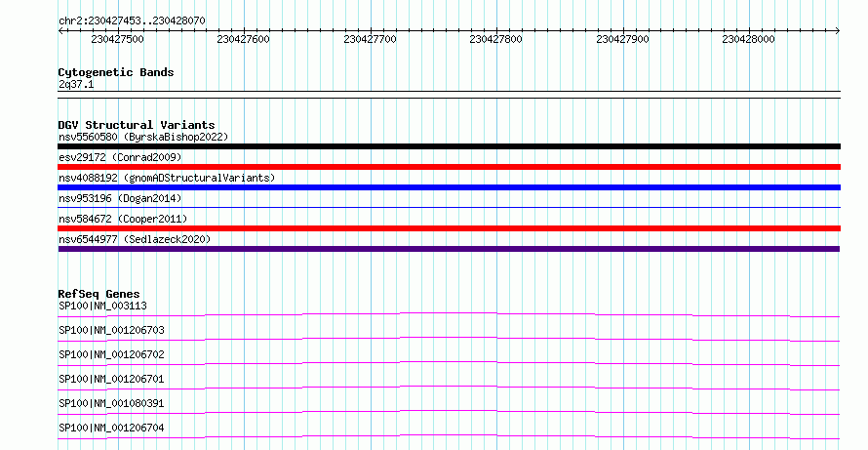The image size is (868, 450).
Task: Click the SP100|NM_001206704 transcript label
Action: (111, 428)
